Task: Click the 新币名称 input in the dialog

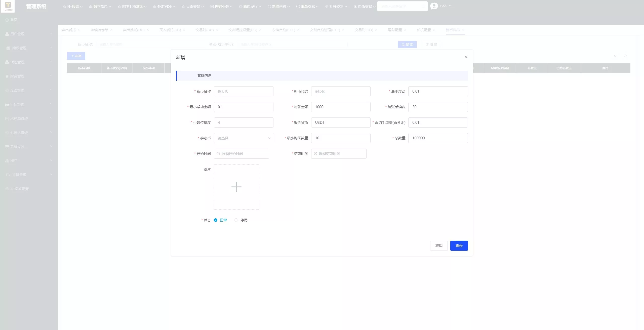Action: coord(244,91)
